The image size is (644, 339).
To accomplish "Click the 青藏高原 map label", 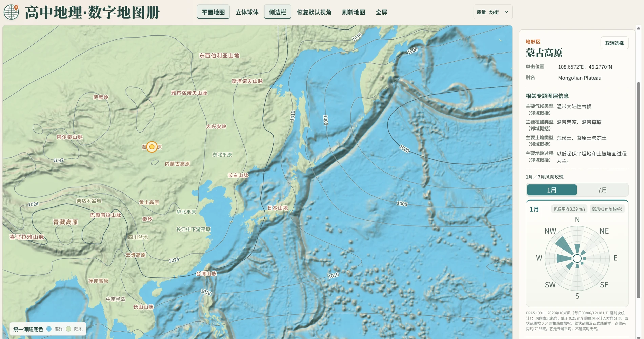I will (65, 222).
